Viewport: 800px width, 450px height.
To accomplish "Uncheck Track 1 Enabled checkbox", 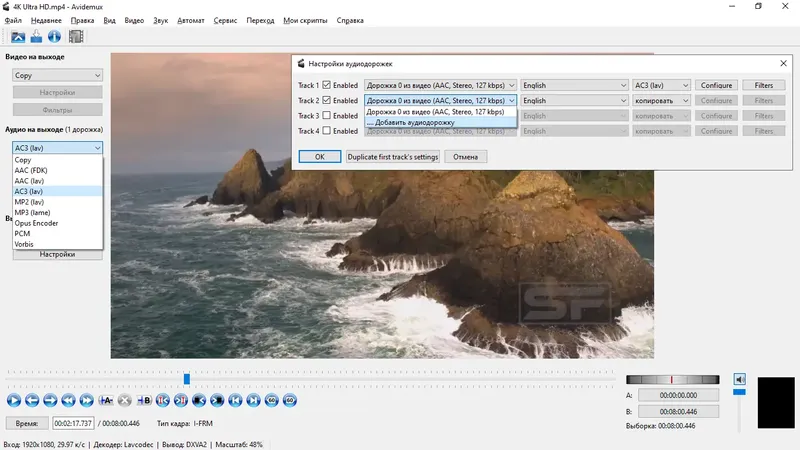I will [x=326, y=86].
